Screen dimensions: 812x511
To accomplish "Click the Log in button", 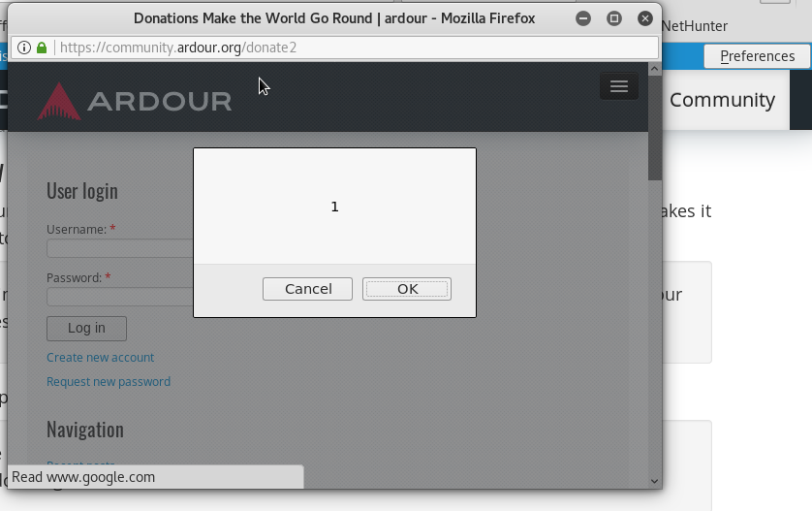I will pyautogui.click(x=86, y=328).
